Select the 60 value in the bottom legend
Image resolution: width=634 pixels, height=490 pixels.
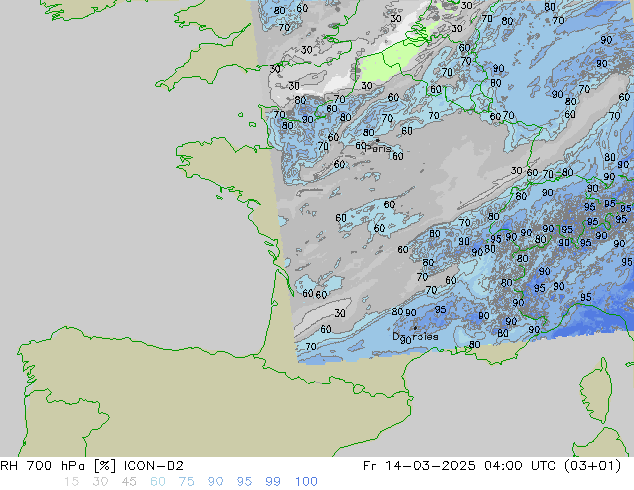pyautogui.click(x=158, y=482)
